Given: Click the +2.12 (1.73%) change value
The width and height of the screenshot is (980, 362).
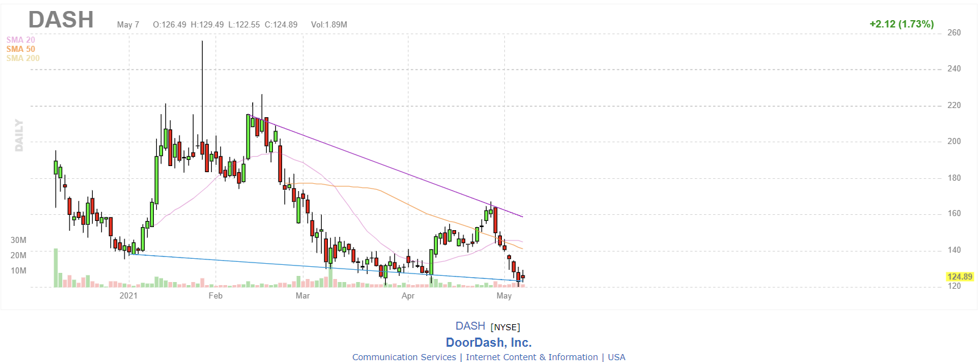Looking at the screenshot, I should pos(902,24).
